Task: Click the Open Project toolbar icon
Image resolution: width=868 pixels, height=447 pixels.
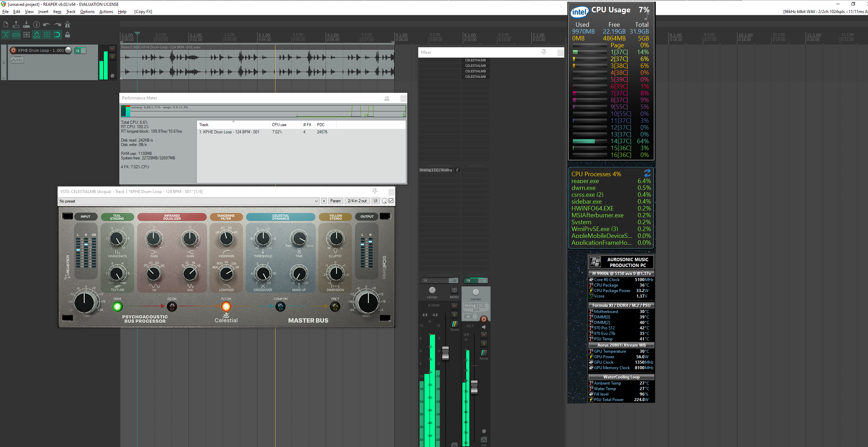Action: click(16, 24)
